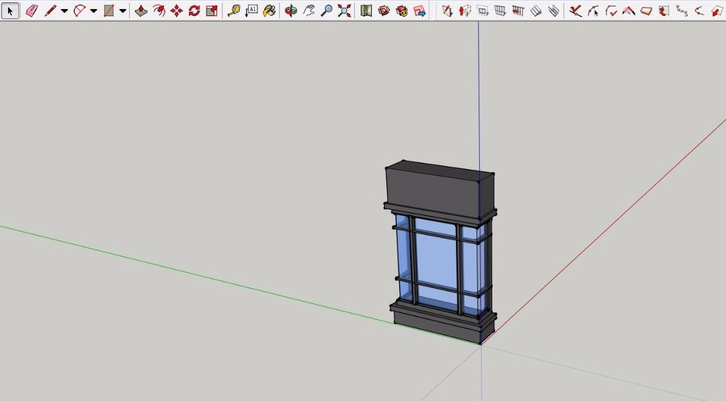Select the Move tool with red arrows
The image size is (726, 401).
coord(176,11)
